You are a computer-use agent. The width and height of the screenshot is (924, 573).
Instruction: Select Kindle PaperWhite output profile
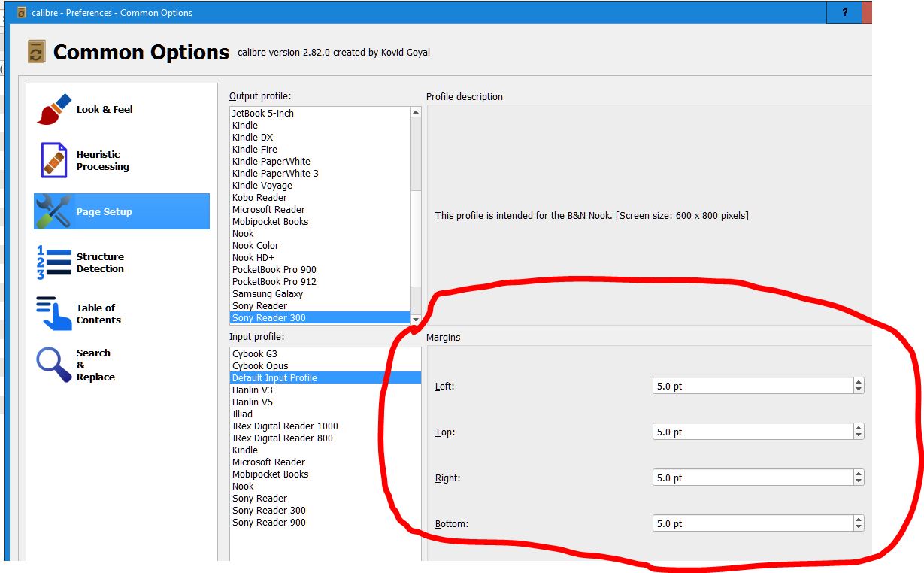coord(320,161)
